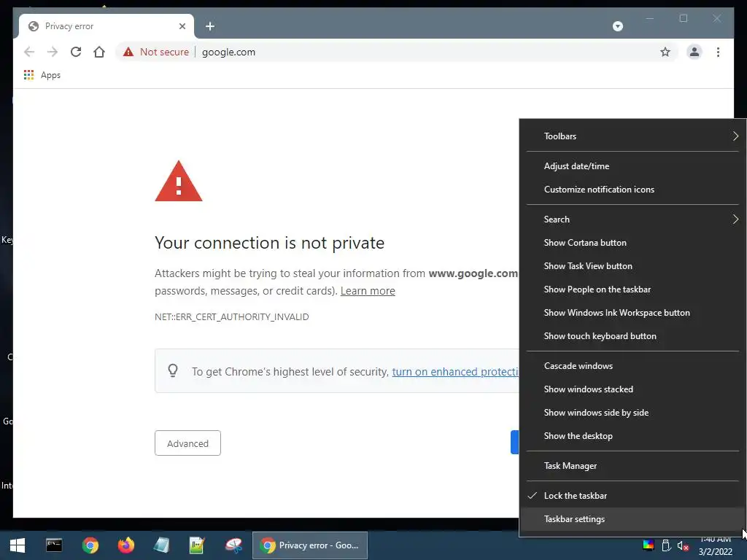Choose Adjust date/time
This screenshot has height=560, width=747.
click(632, 166)
